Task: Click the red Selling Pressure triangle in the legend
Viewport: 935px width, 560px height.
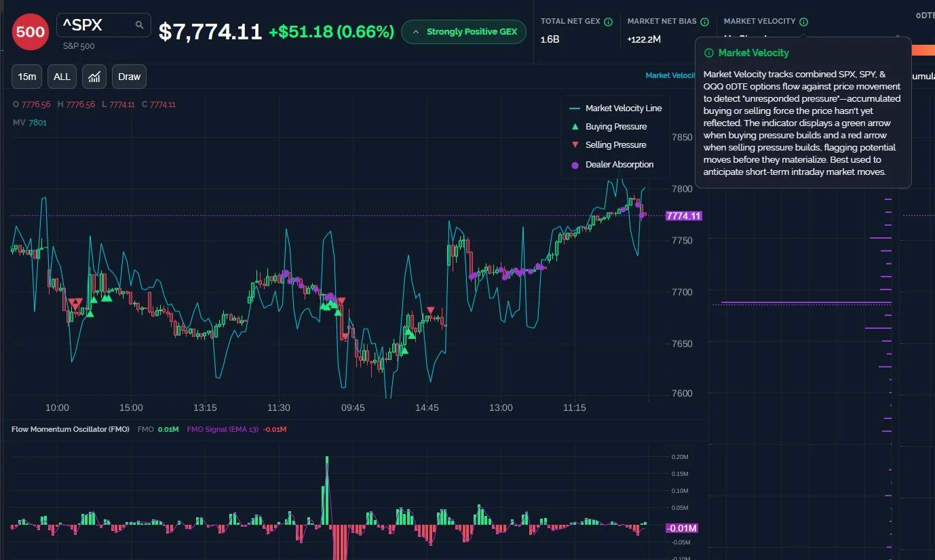Action: [575, 145]
